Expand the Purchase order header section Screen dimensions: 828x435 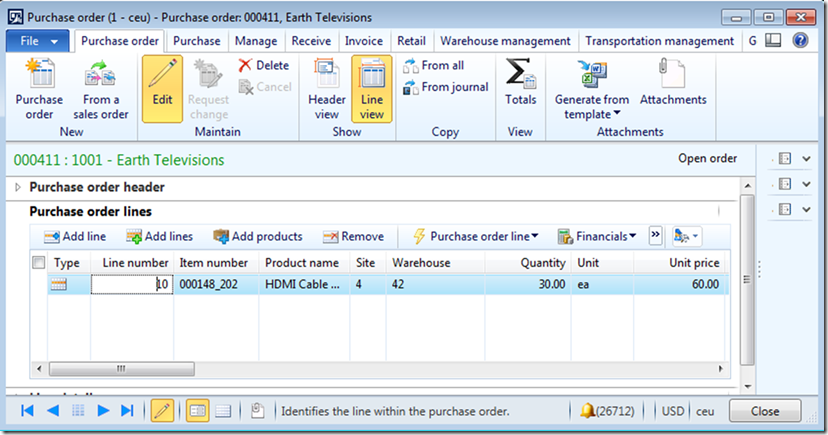18,187
